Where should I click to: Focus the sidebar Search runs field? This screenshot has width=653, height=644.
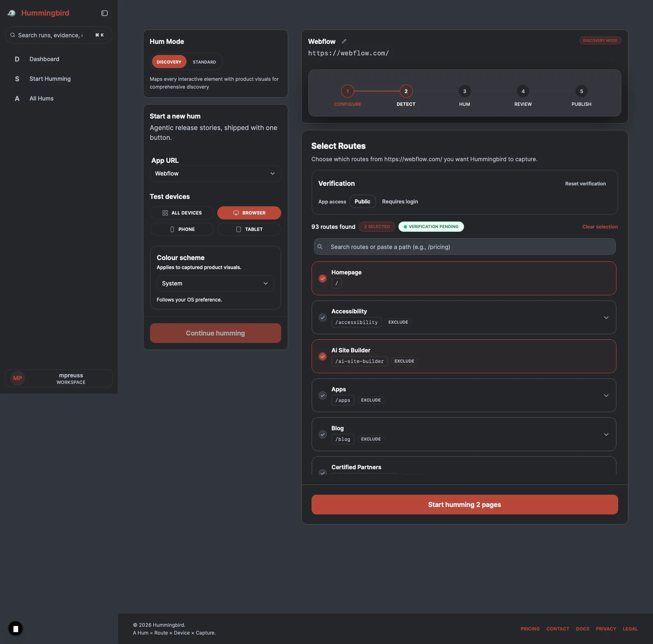tap(59, 35)
